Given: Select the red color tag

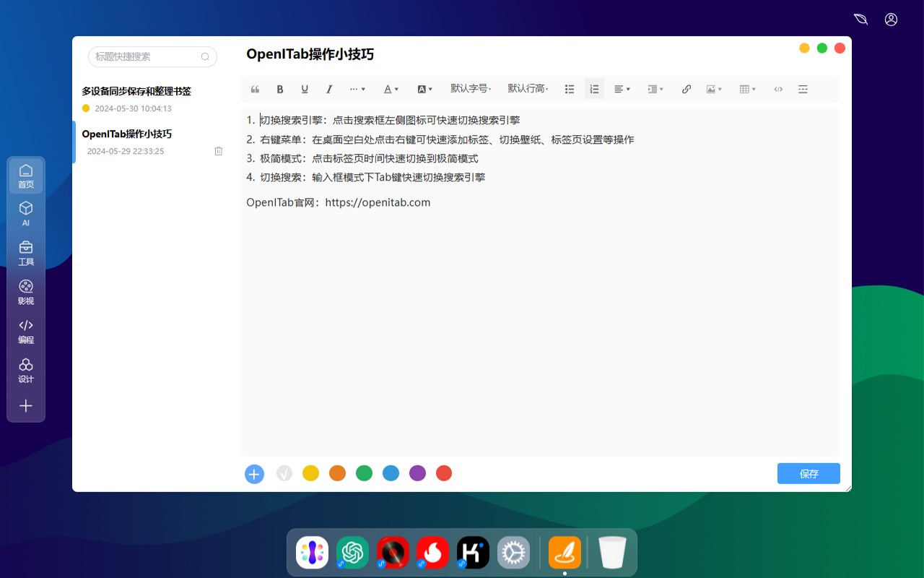Looking at the screenshot, I should pyautogui.click(x=444, y=473).
